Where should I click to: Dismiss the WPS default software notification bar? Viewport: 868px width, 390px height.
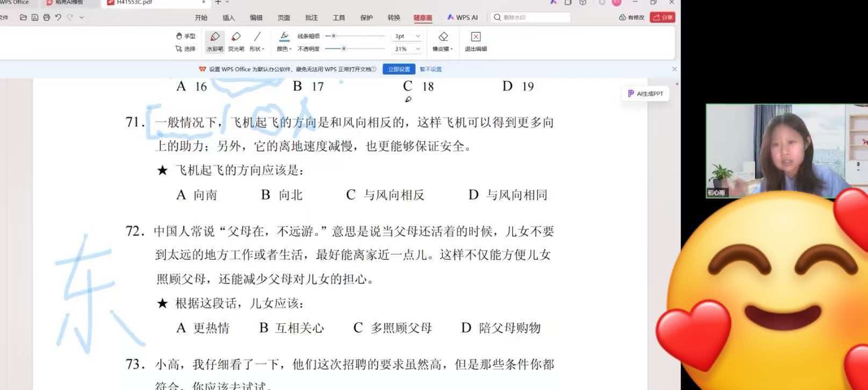tap(675, 69)
